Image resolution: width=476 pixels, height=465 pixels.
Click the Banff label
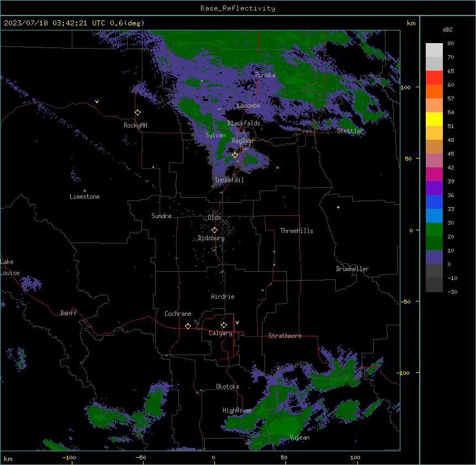(68, 313)
